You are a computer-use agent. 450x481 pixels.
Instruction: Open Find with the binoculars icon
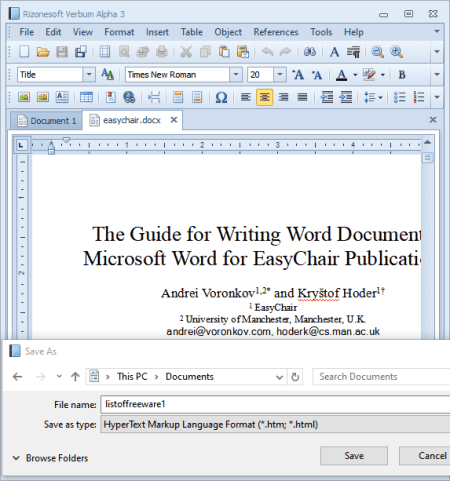(310, 52)
